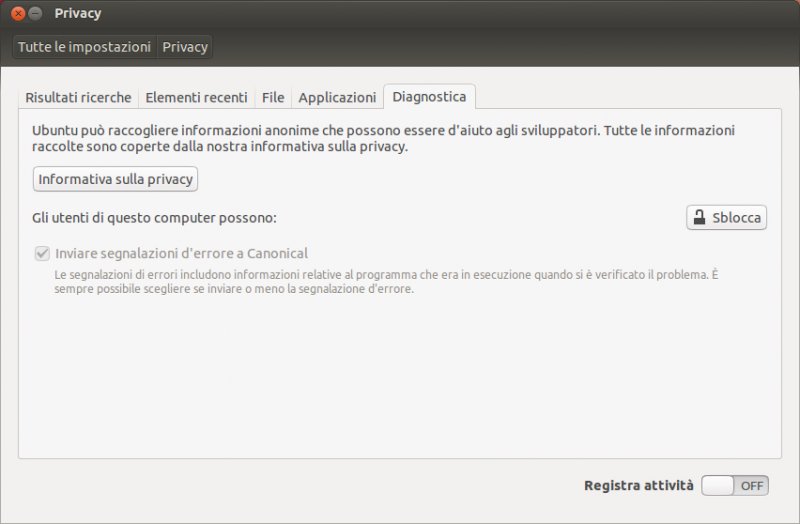Go back to Tutte le impostazioni
Viewport: 800px width, 524px height.
click(84, 47)
